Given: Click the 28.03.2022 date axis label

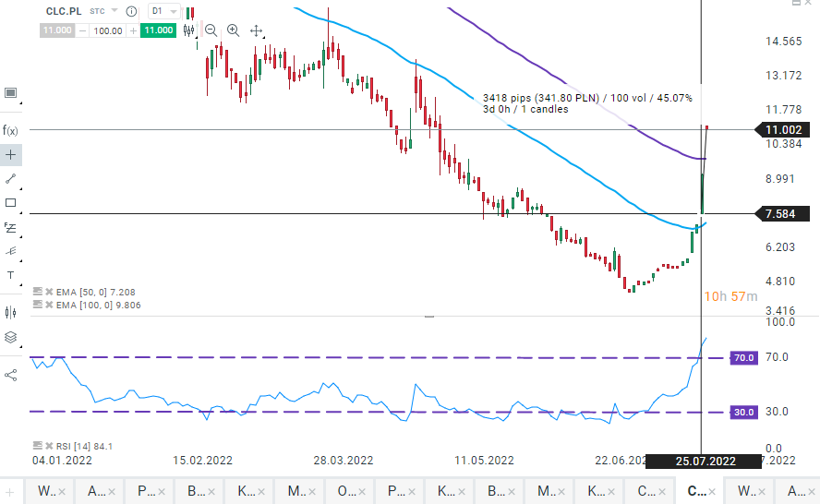Looking at the screenshot, I should click(x=344, y=461).
